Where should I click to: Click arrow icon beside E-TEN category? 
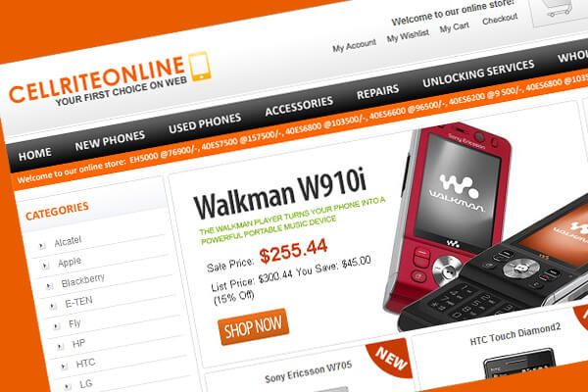[x=53, y=307]
